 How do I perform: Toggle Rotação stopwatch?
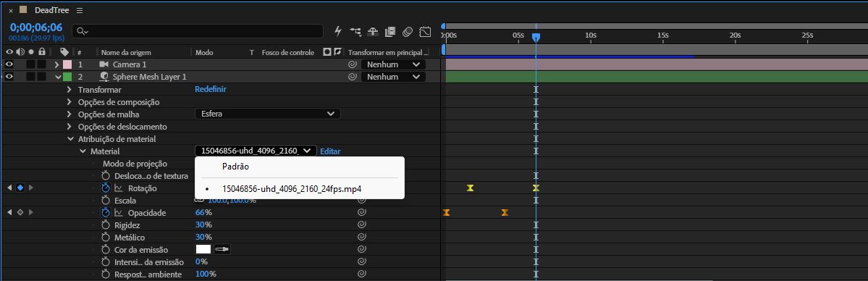coord(106,188)
